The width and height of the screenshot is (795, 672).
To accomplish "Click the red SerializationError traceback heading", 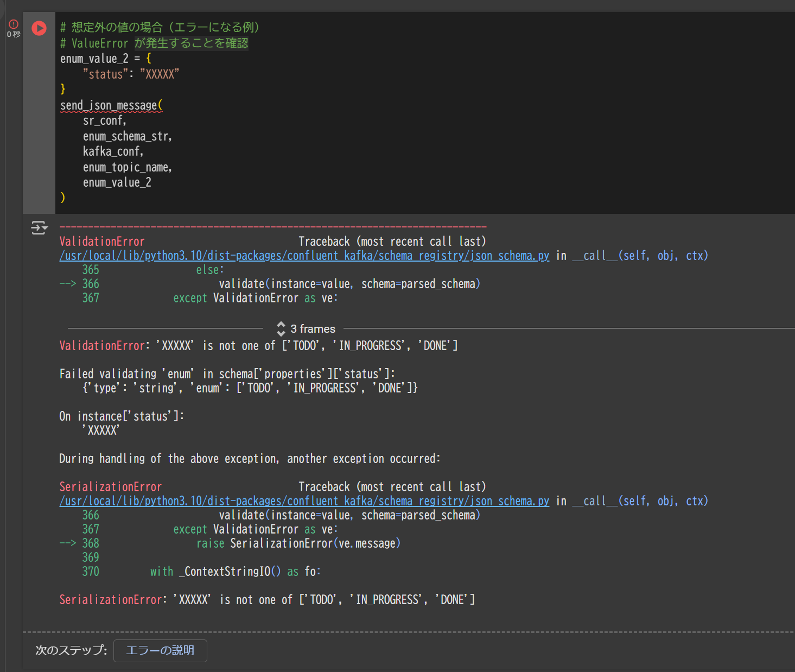I will [x=111, y=487].
